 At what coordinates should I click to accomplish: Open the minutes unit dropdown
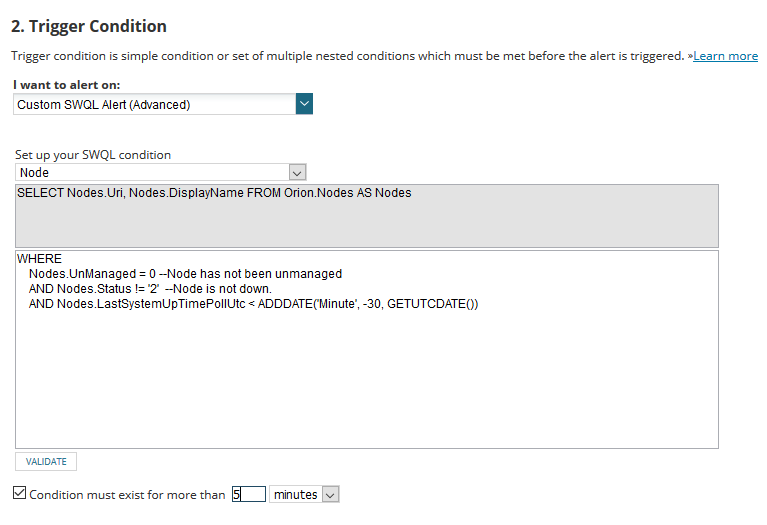[x=296, y=494]
